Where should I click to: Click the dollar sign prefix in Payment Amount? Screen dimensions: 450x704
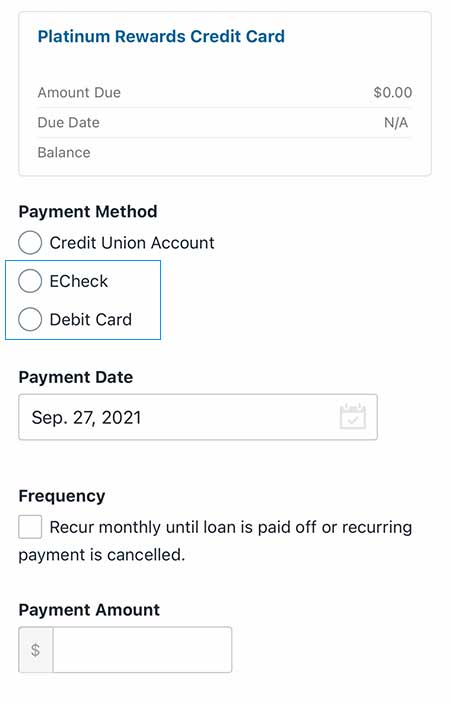point(35,650)
